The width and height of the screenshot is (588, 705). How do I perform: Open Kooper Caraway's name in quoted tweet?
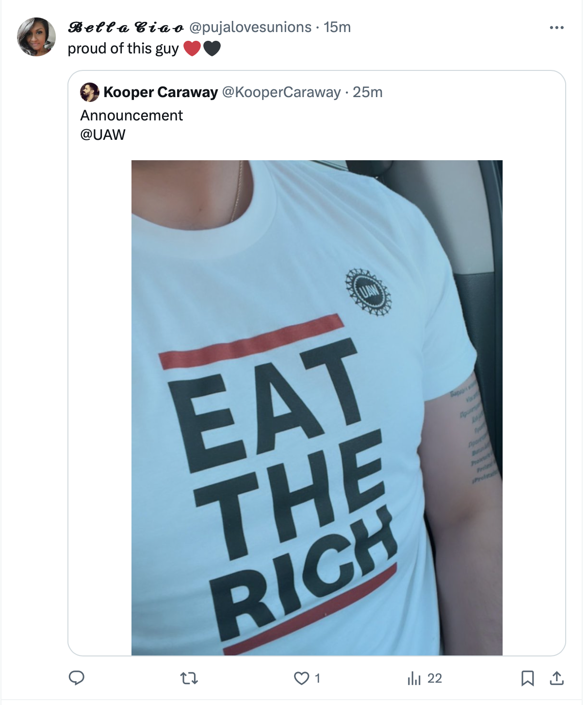161,92
